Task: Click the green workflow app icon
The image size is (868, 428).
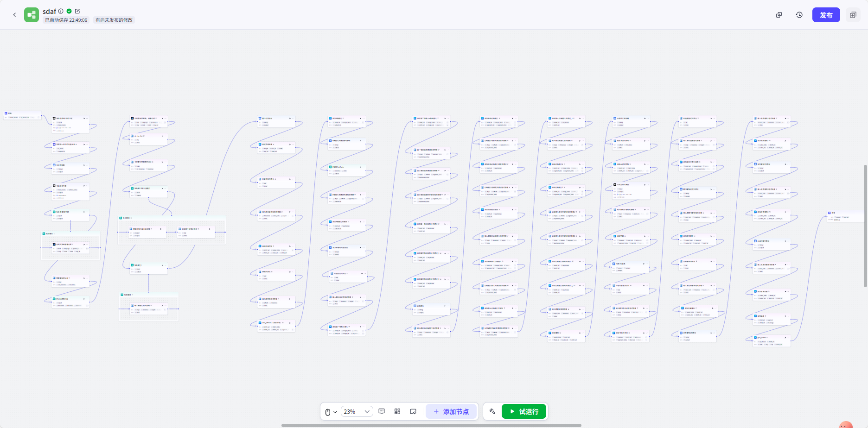Action: pyautogui.click(x=32, y=15)
